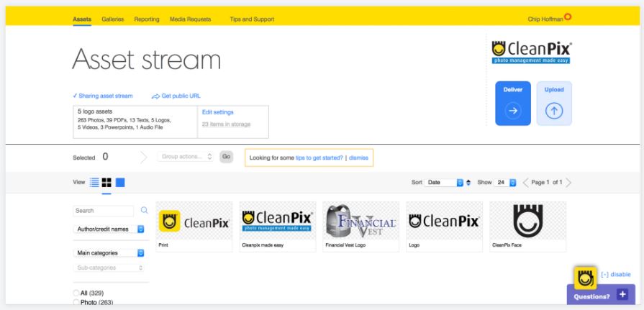The height and width of the screenshot is (310, 644).
Task: Select the Photo (263) radio button
Action: coord(76,303)
